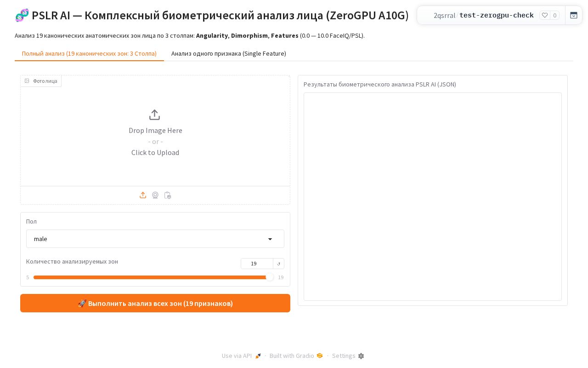Click the slider minimum label 5

tap(28, 277)
